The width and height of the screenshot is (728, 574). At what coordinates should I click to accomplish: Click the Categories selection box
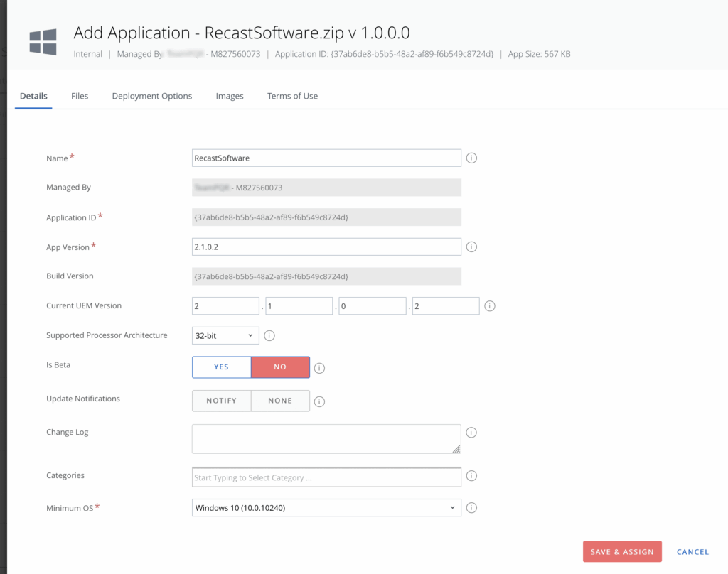326,476
